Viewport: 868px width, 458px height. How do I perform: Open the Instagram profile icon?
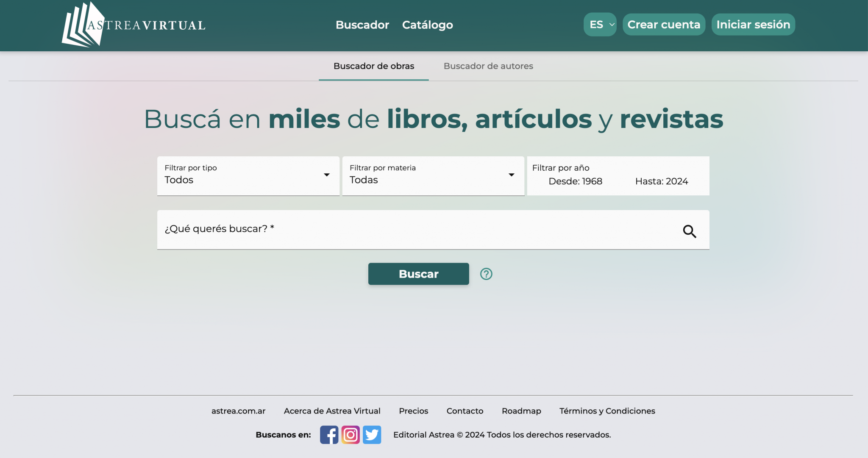pyautogui.click(x=351, y=435)
